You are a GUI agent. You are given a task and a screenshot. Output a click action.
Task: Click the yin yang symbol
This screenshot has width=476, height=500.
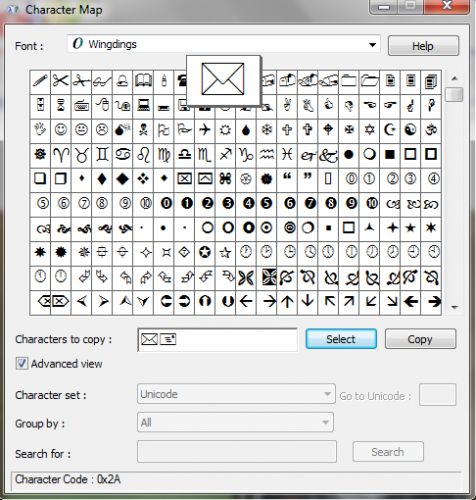click(411, 130)
